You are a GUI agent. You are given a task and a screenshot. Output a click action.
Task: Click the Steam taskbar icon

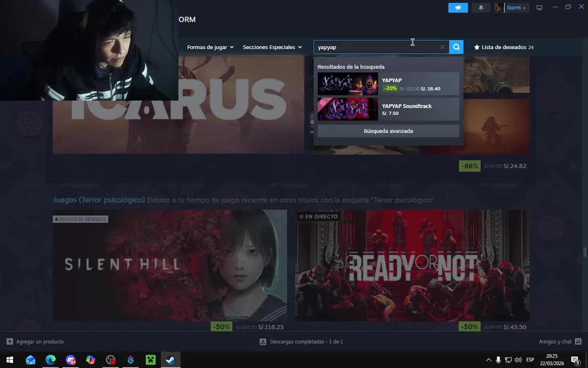170,360
